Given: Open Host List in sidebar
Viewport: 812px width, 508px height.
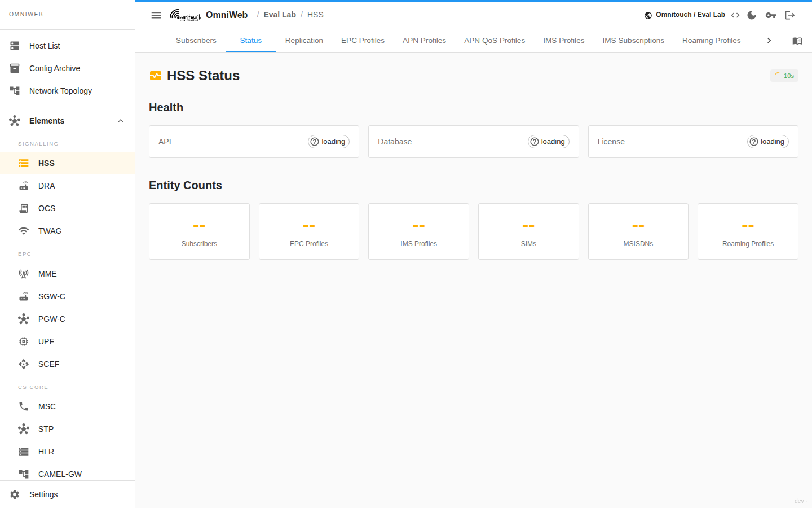Looking at the screenshot, I should coord(68,46).
